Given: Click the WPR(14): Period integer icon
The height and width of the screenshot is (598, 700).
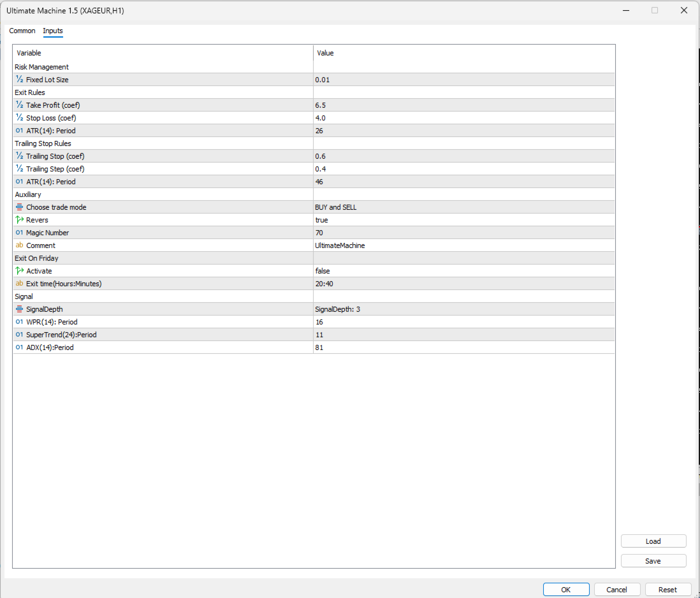Looking at the screenshot, I should 19,322.
